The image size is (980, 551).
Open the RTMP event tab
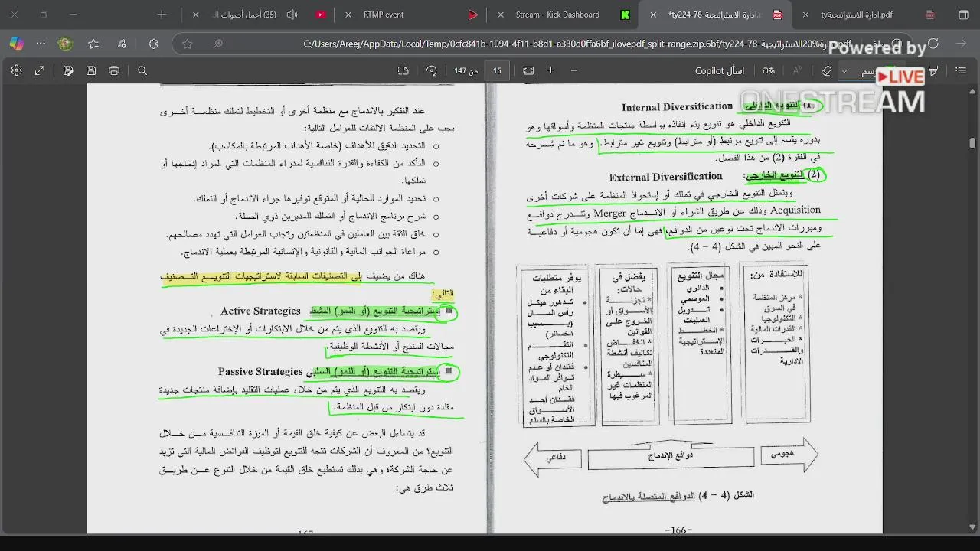coord(410,15)
